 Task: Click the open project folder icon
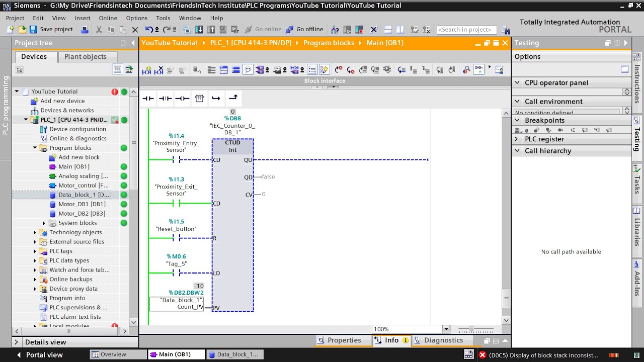(22, 30)
